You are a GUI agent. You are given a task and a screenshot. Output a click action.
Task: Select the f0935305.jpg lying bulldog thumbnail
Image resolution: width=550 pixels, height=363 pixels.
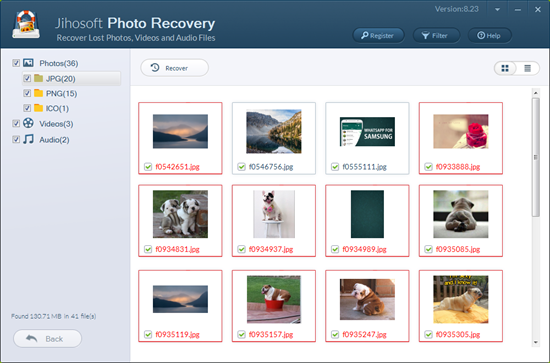point(461,299)
